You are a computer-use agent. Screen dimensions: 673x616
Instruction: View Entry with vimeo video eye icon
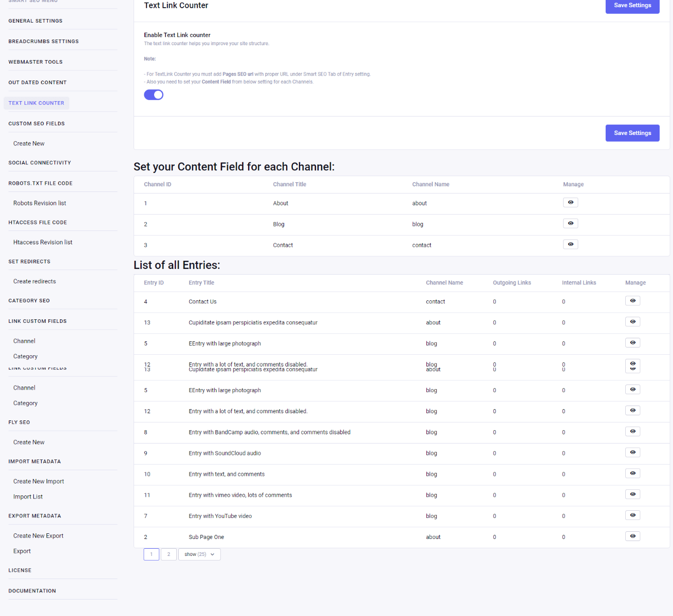tap(632, 494)
